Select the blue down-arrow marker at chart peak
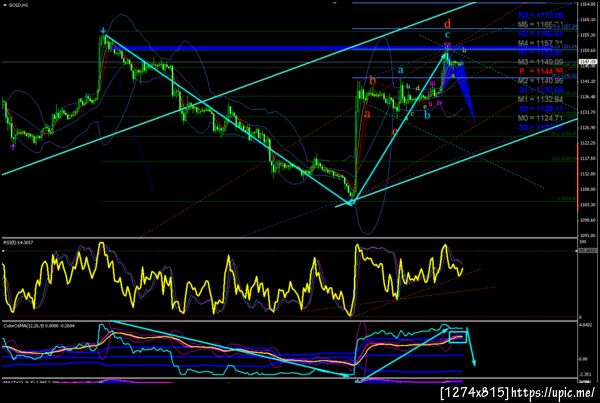Screen dimensions: 600x403 [x=103, y=30]
